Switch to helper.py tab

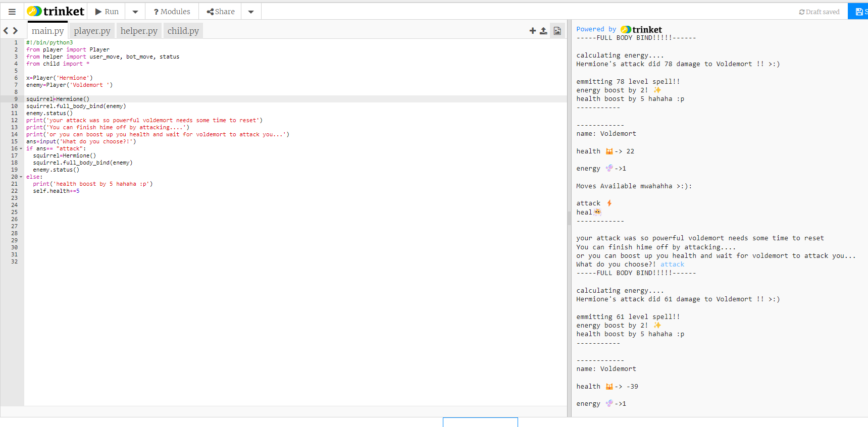tap(139, 31)
